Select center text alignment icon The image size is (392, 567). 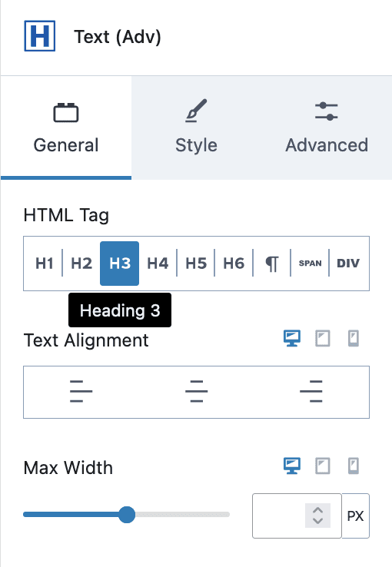tap(196, 391)
